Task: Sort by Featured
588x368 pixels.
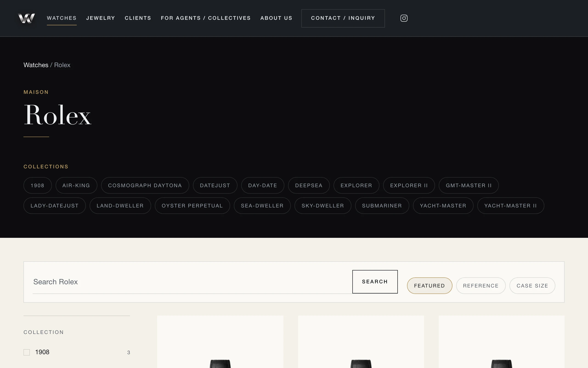Action: pos(430,286)
